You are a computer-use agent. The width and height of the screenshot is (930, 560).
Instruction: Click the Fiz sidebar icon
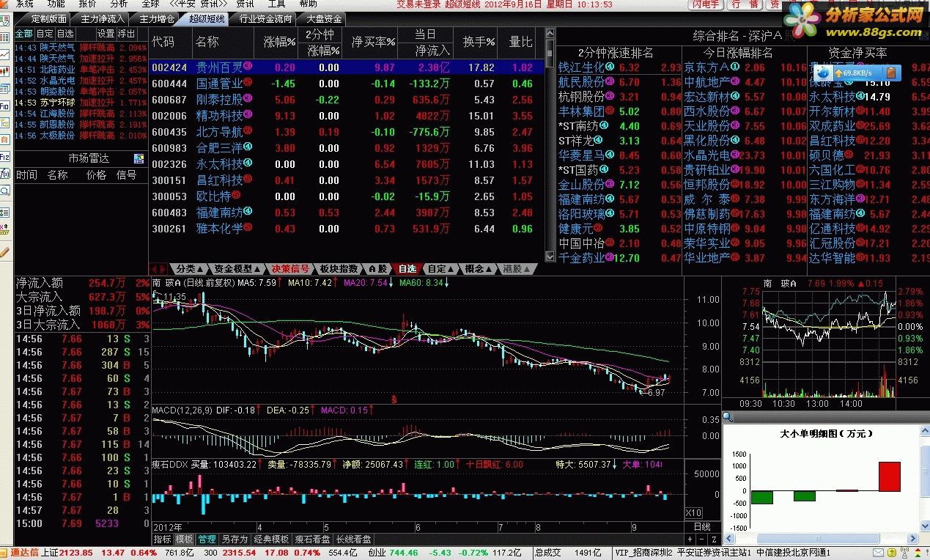[5, 157]
